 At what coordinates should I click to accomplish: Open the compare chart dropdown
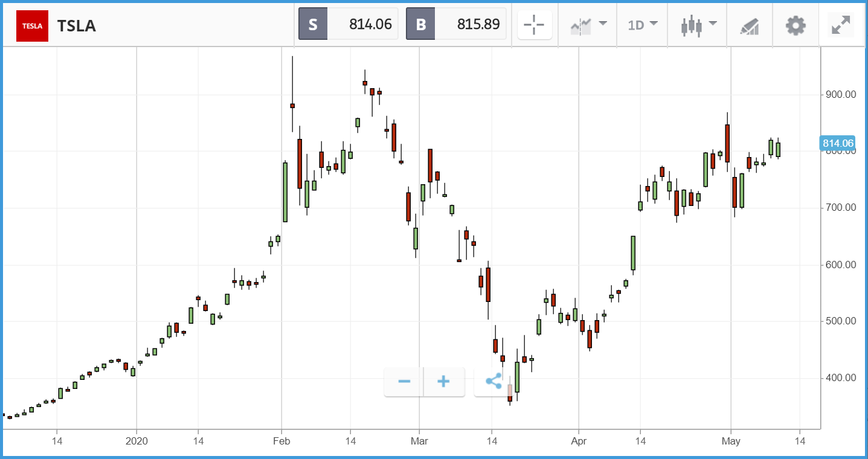point(589,25)
